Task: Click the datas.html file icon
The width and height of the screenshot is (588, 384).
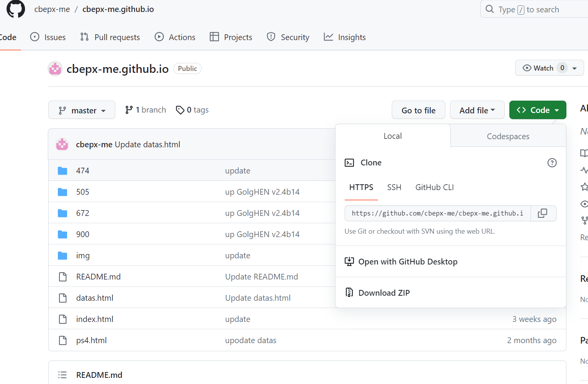Action: (x=62, y=298)
